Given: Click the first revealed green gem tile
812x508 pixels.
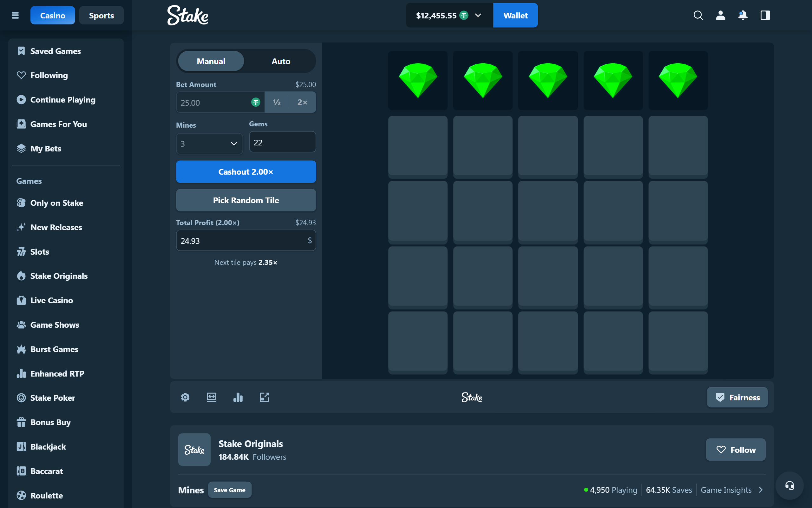Looking at the screenshot, I should pyautogui.click(x=418, y=81).
